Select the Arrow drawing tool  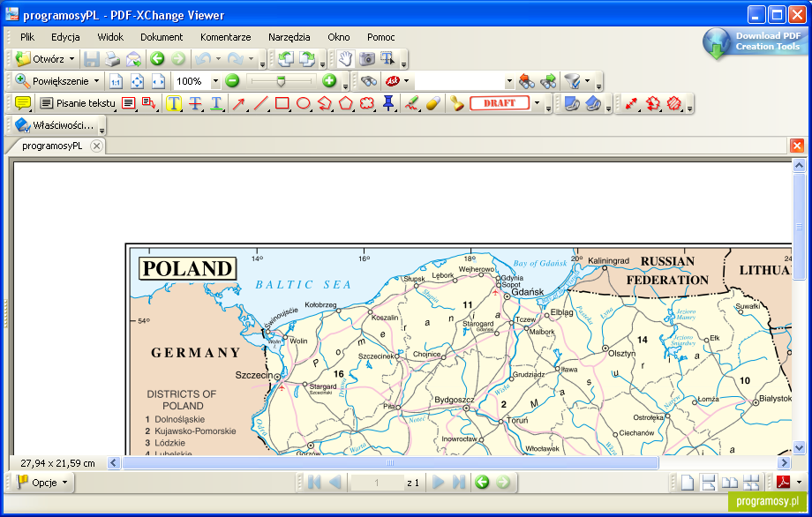(x=238, y=103)
